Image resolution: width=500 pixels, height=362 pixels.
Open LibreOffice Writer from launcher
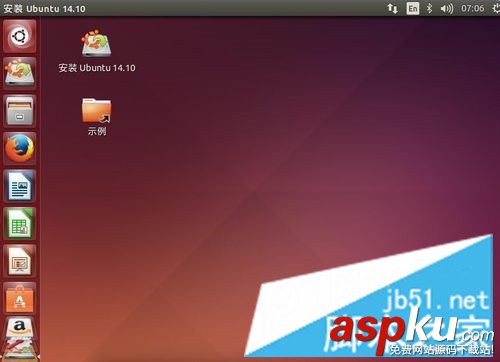point(20,186)
